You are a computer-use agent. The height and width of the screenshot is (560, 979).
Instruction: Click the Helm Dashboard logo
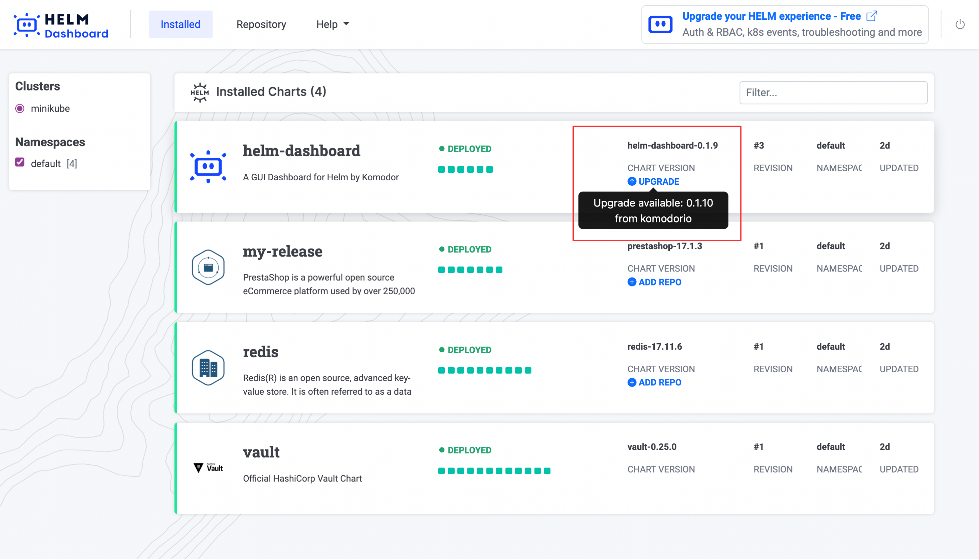pos(61,26)
